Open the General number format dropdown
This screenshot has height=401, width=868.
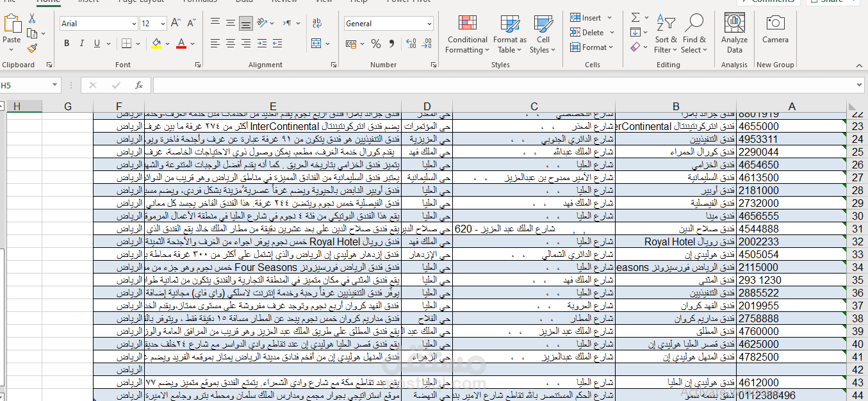pos(430,24)
